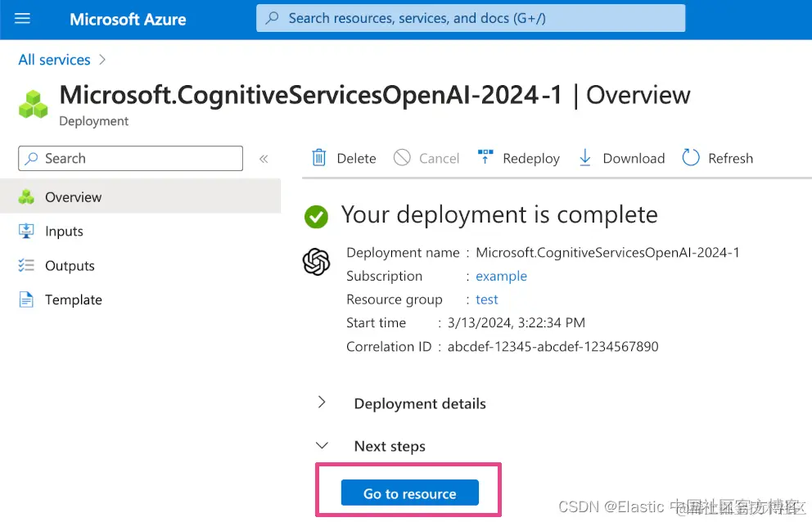Click the green success checkmark icon

316,217
